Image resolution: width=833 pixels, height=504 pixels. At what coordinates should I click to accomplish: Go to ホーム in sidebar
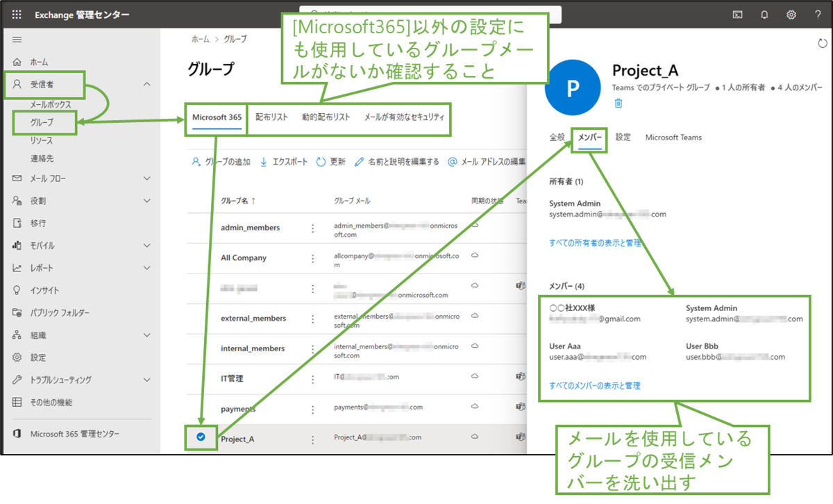39,62
